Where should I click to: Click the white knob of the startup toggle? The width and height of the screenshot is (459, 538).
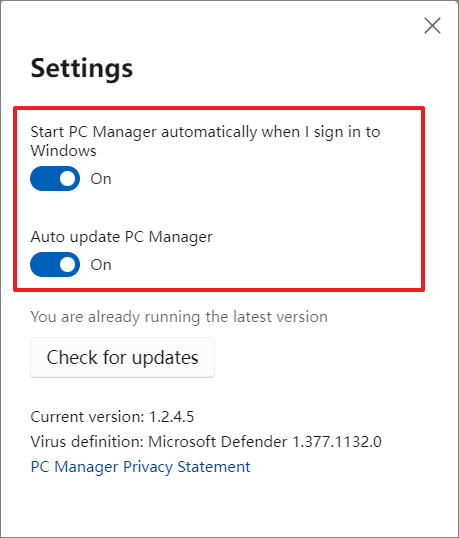click(x=67, y=178)
